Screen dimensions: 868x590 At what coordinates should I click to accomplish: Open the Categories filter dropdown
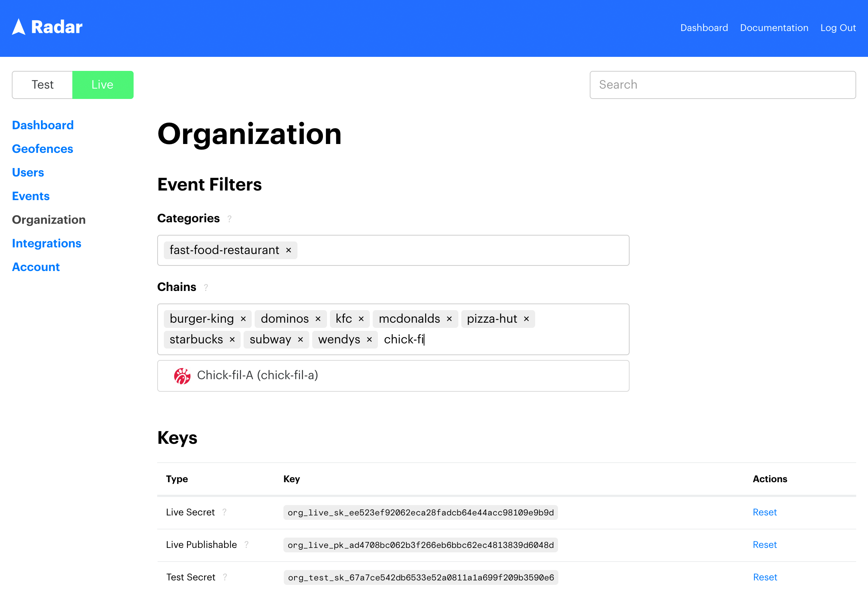coord(461,250)
